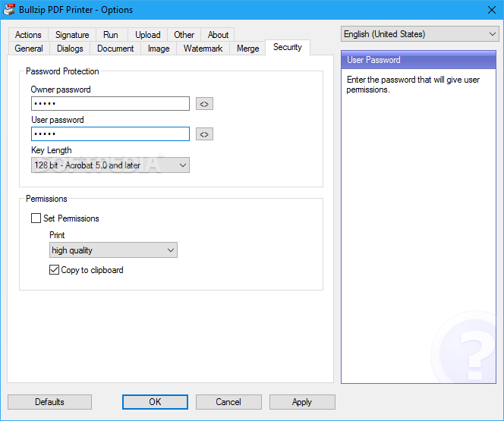The image size is (504, 421).
Task: Enable the Set Permissions checkbox
Action: point(36,218)
